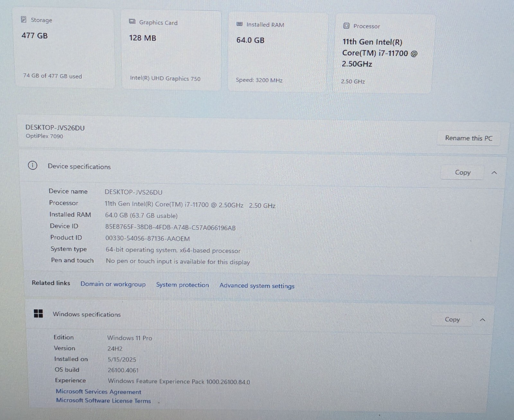
Task: Open Microsoft Services Agreement link
Action: point(99,392)
